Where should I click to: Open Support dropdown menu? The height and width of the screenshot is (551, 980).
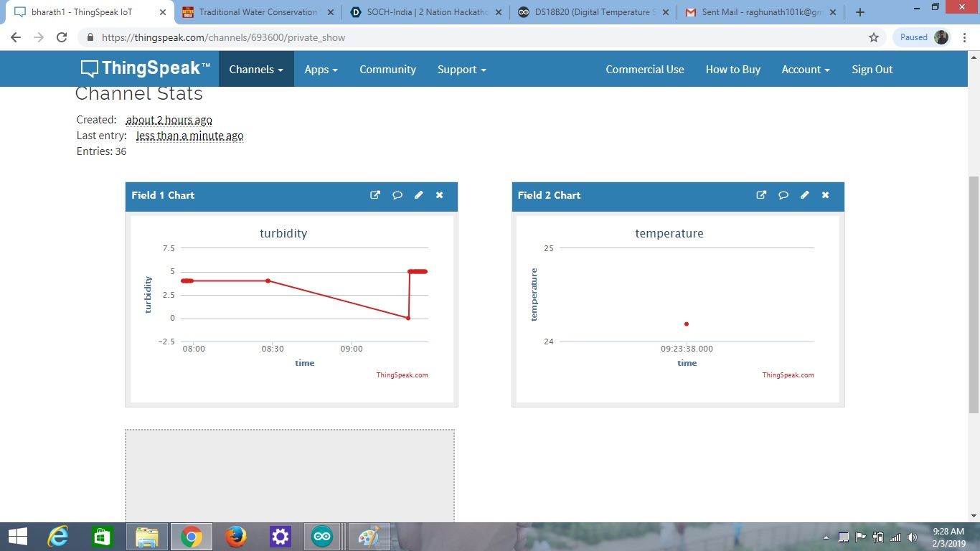pos(462,70)
